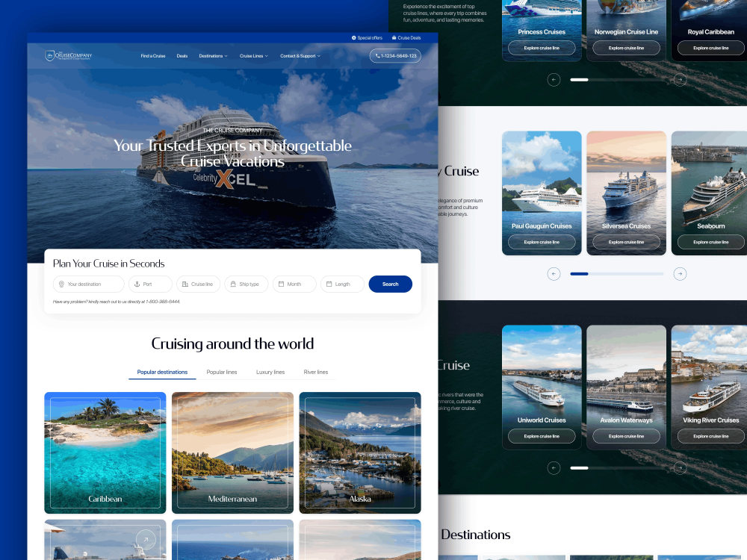747x560 pixels.
Task: Explore cruise line for Silversea Cruises
Action: tap(626, 242)
